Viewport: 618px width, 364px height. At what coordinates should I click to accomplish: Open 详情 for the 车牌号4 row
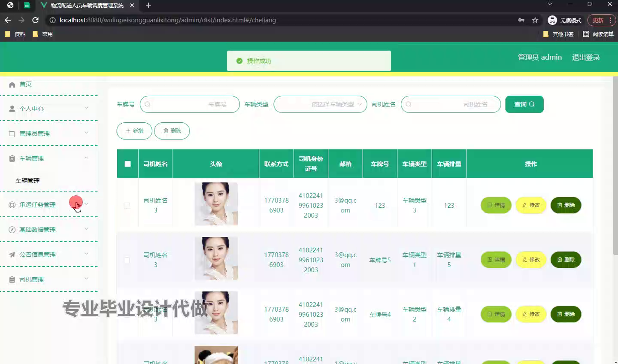(496, 314)
